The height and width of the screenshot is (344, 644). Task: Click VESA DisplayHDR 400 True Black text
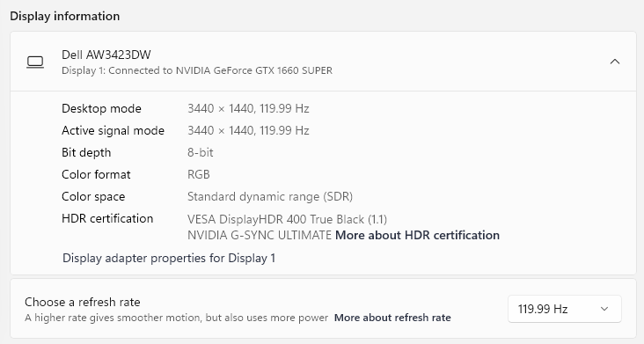287,219
